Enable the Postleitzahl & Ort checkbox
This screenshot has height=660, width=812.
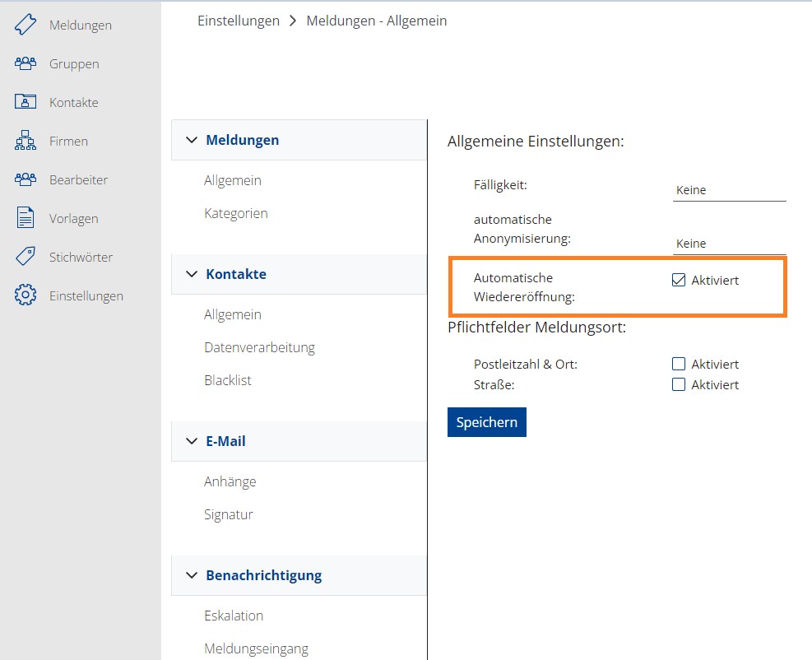[x=679, y=365]
